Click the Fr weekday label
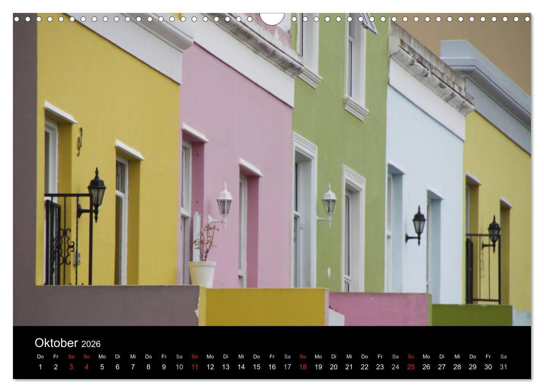Image resolution: width=544 pixels, height=392 pixels. pos(57,357)
